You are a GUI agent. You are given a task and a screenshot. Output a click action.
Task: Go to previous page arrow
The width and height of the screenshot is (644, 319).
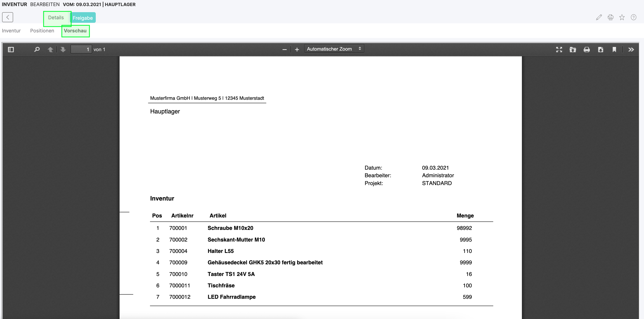tap(50, 49)
